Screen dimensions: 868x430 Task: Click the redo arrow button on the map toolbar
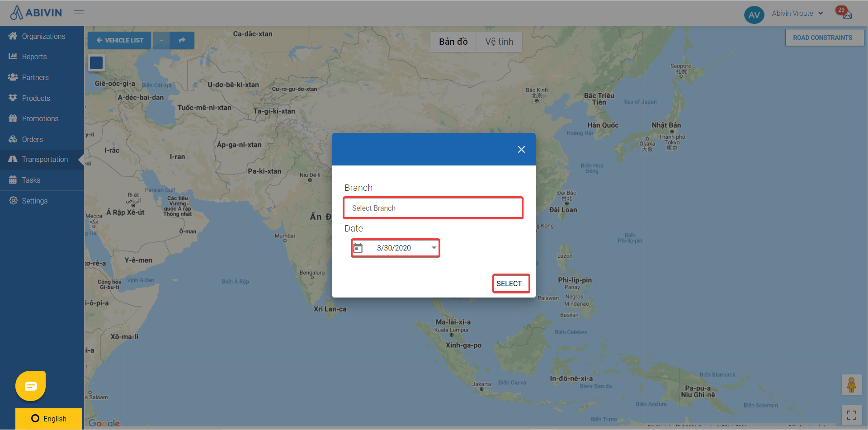(x=182, y=40)
